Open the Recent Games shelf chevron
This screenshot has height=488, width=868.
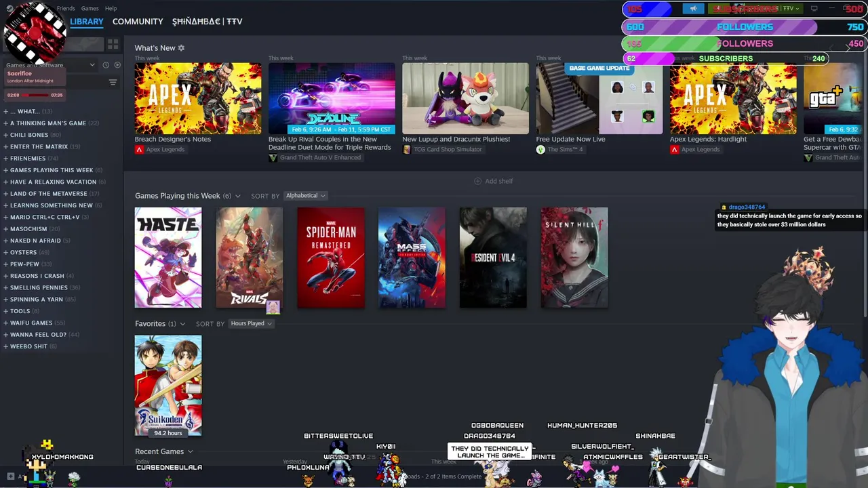[190, 451]
